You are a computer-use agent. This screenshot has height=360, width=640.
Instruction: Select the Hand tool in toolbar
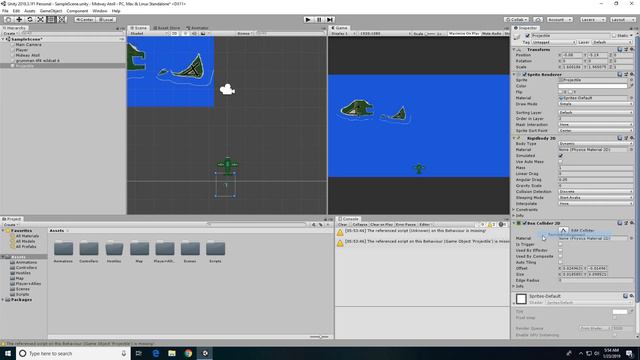coord(8,20)
